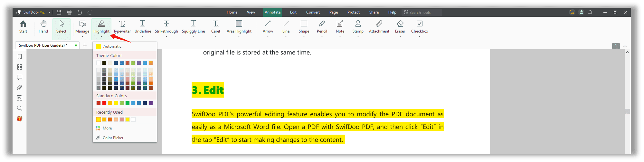The image size is (644, 162).
Task: Open the user account icon
Action: tap(582, 12)
